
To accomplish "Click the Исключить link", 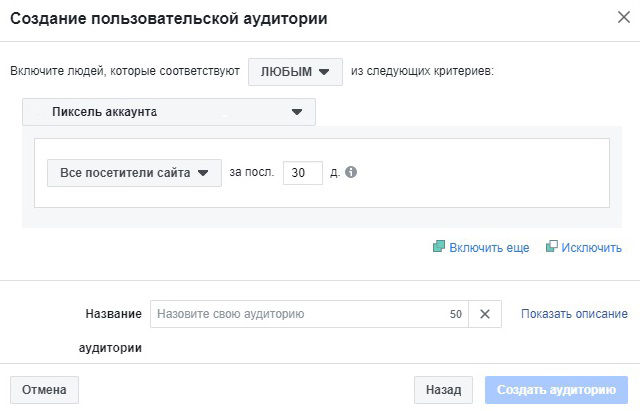I will [591, 248].
